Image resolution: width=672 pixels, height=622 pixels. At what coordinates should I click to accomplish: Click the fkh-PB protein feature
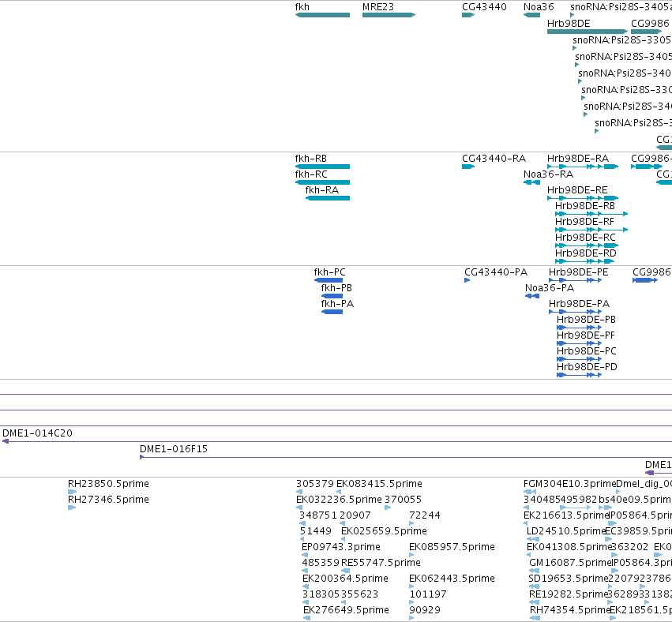332,296
